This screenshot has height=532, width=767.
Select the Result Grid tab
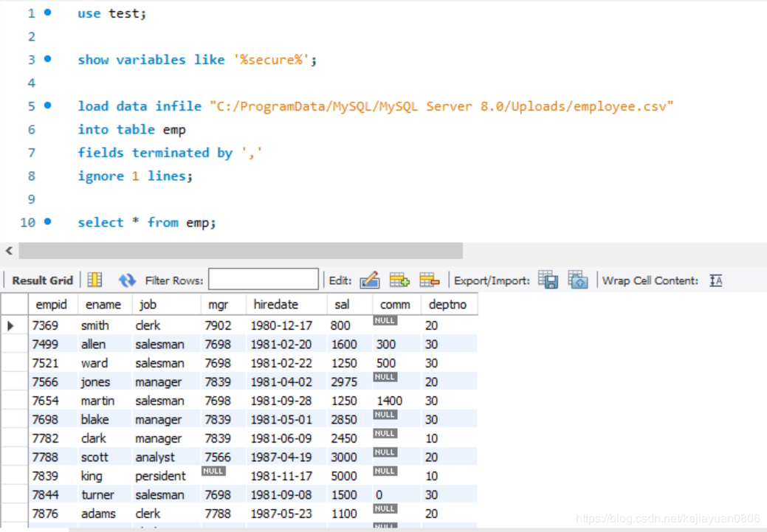point(41,280)
